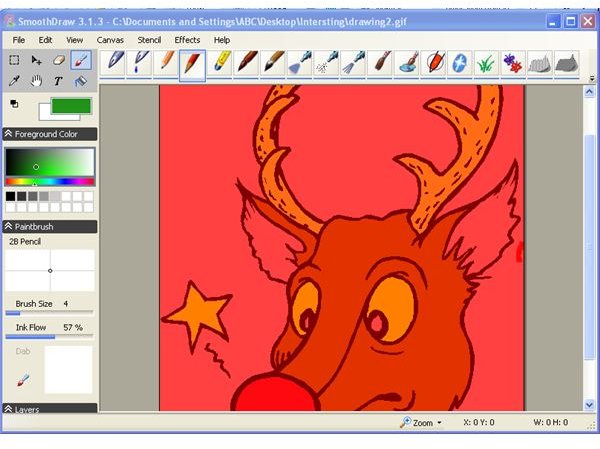Choose the airbrush with fine spray

pos(353,63)
